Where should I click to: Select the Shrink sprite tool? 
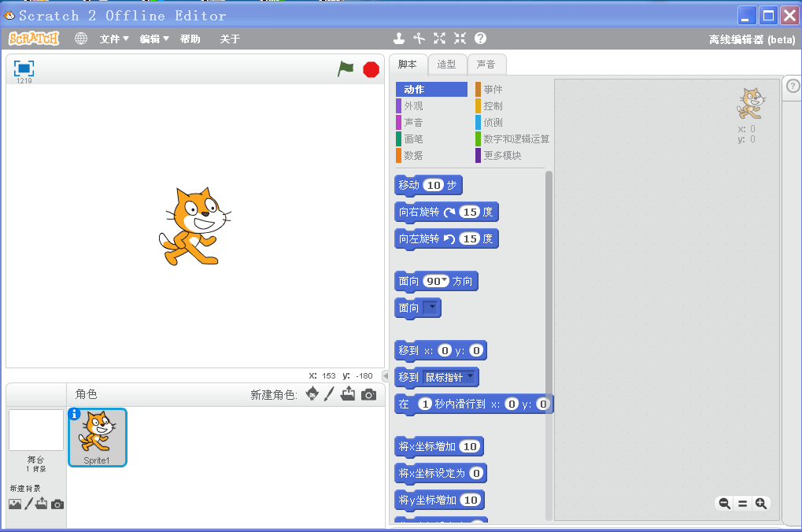(460, 39)
